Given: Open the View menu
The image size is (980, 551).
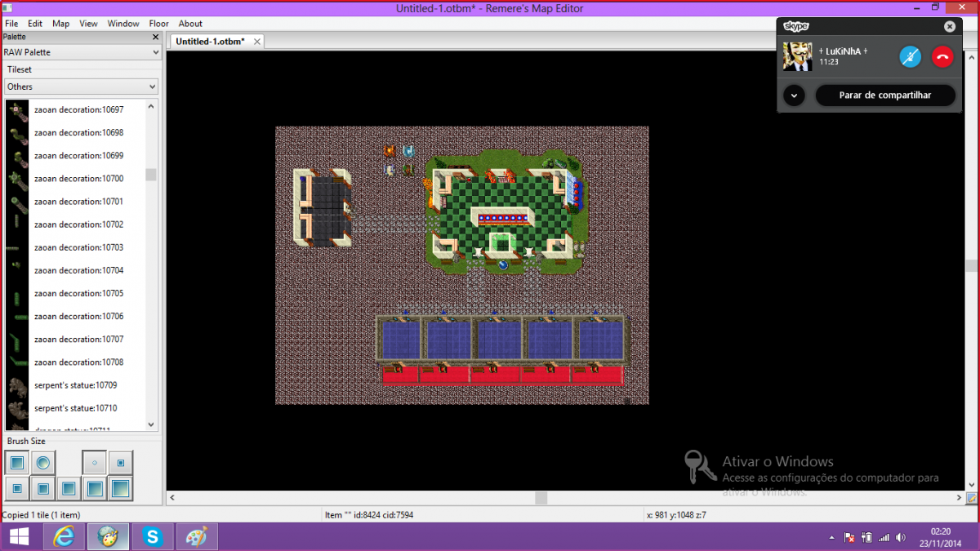Looking at the screenshot, I should click(x=88, y=24).
